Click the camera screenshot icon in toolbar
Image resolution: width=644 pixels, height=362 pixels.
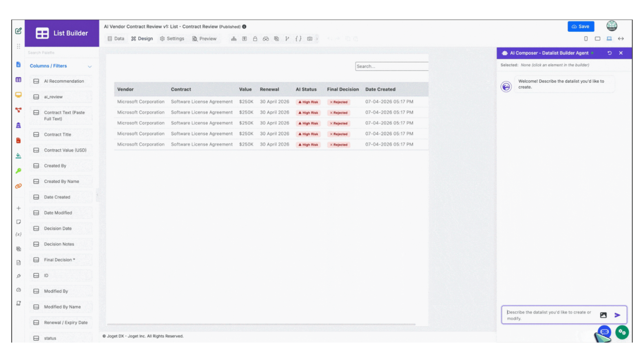tap(310, 39)
